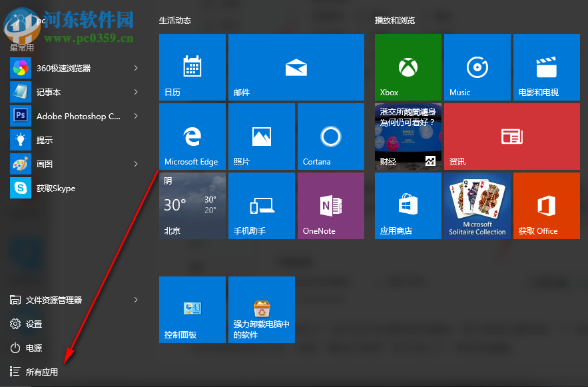
Task: Open the Beijing weather (北京) tile
Action: [x=192, y=206]
